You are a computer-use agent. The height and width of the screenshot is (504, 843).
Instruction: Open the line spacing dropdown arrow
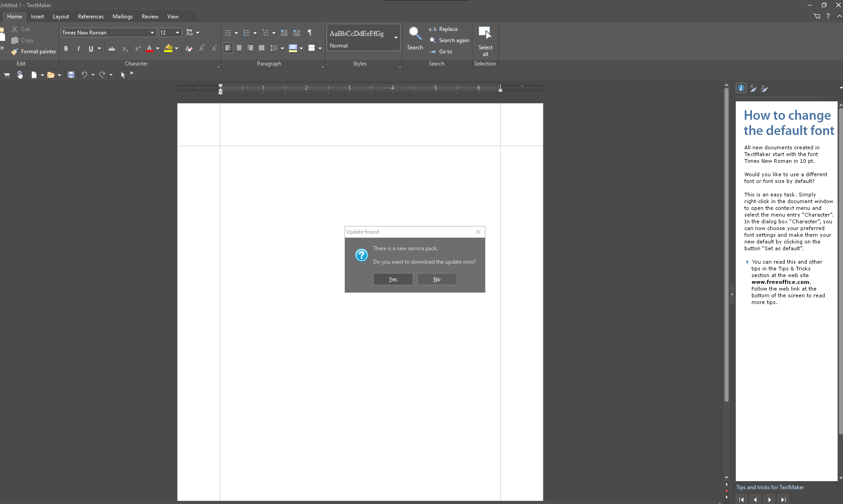282,48
